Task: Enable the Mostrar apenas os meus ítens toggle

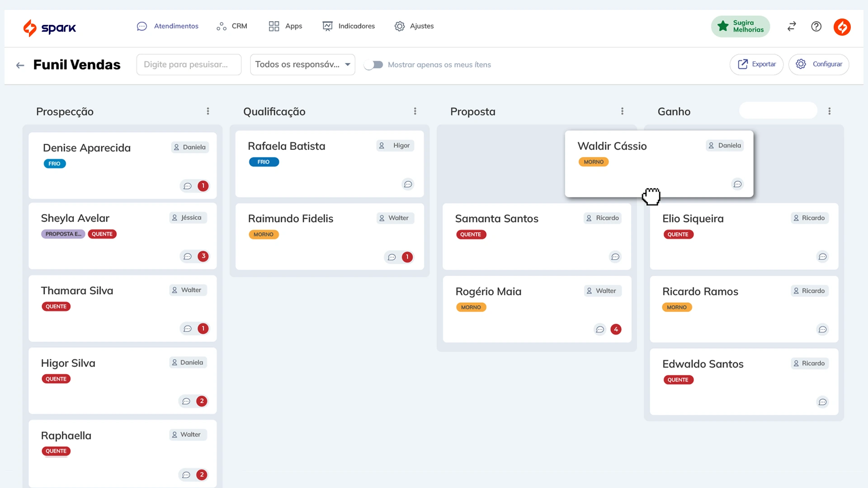Action: point(373,64)
